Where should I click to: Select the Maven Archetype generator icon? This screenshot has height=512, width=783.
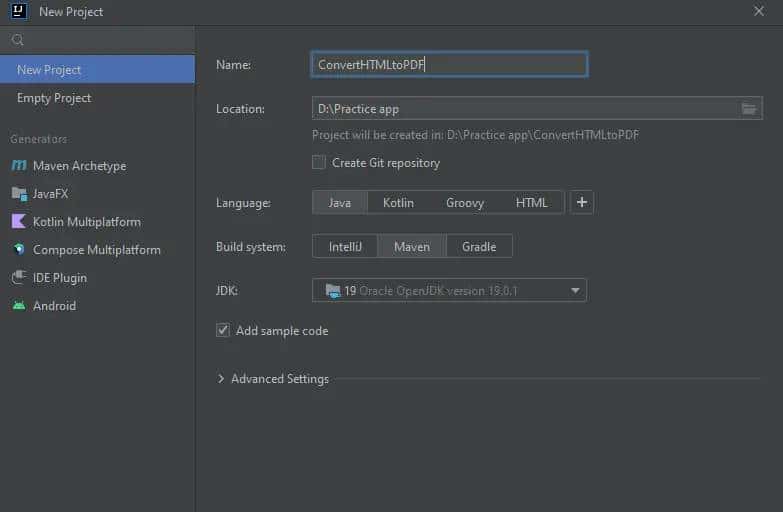coord(19,165)
